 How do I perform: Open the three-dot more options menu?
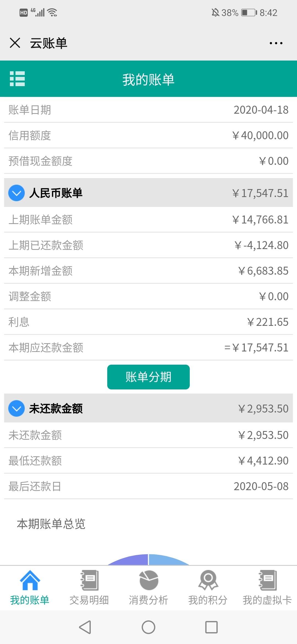(x=276, y=43)
